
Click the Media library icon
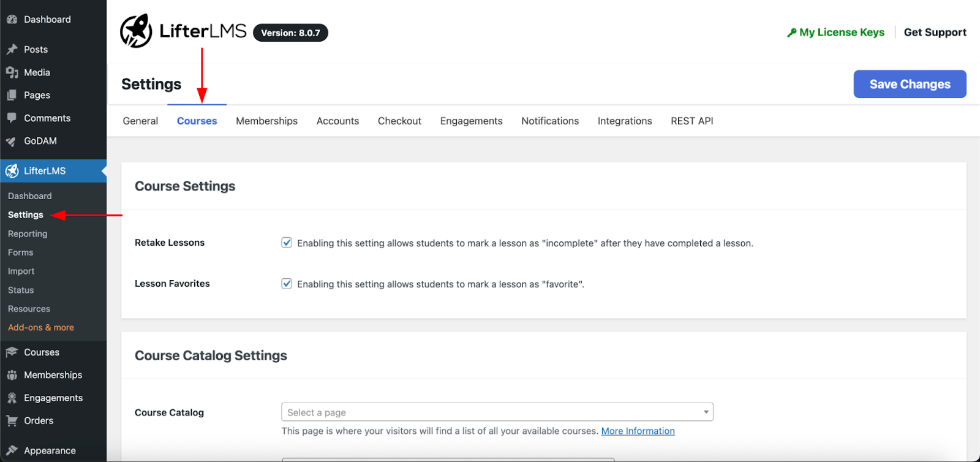[12, 72]
